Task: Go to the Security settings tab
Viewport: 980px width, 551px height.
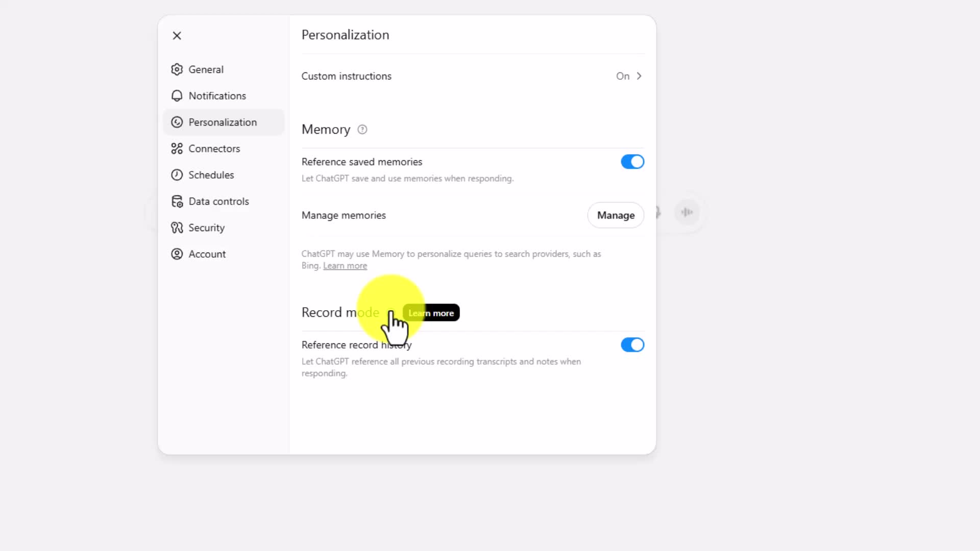Action: pyautogui.click(x=206, y=228)
